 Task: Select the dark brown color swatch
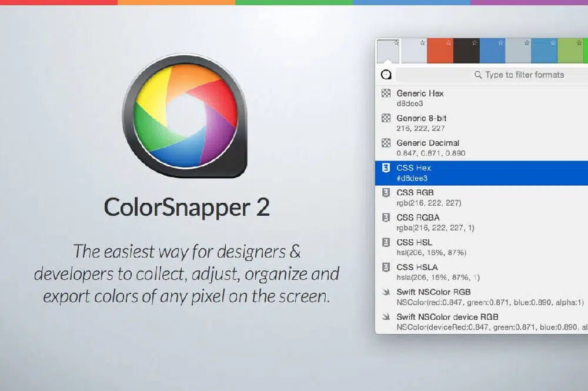click(x=466, y=53)
